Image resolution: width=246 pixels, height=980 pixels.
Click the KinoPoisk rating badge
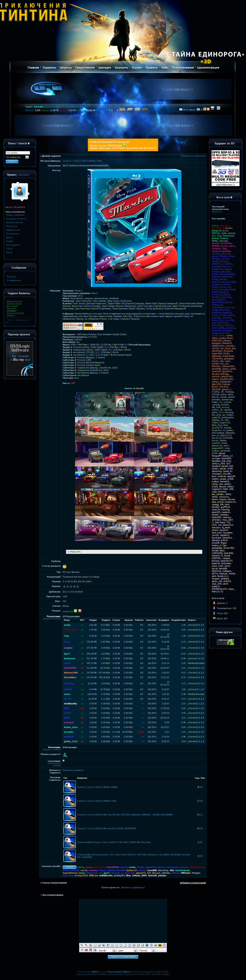click(72, 326)
